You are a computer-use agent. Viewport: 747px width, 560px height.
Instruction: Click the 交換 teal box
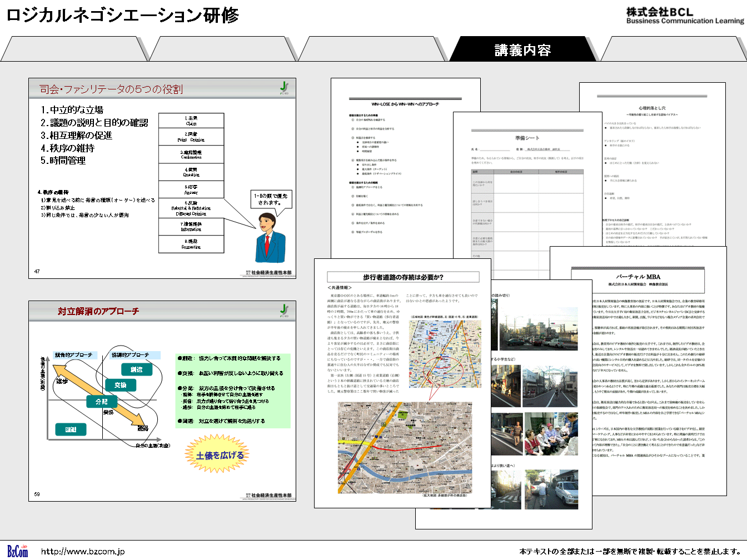pyautogui.click(x=121, y=385)
